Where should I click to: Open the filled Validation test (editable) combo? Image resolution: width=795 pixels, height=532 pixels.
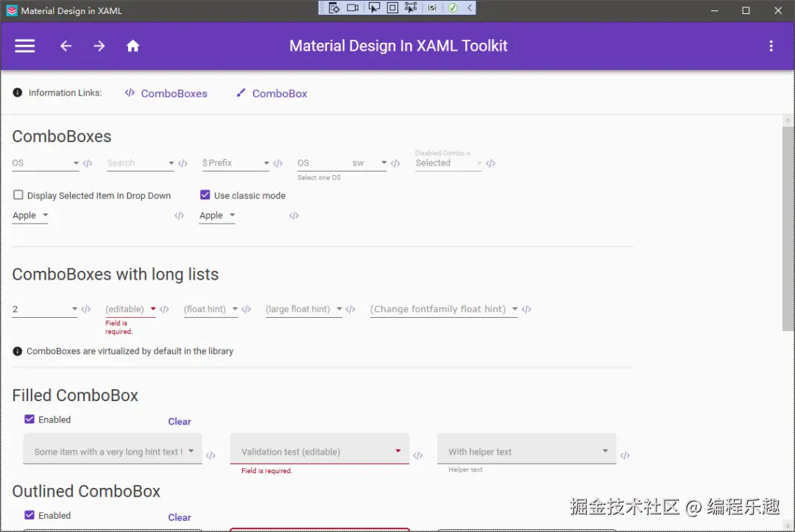click(319, 449)
